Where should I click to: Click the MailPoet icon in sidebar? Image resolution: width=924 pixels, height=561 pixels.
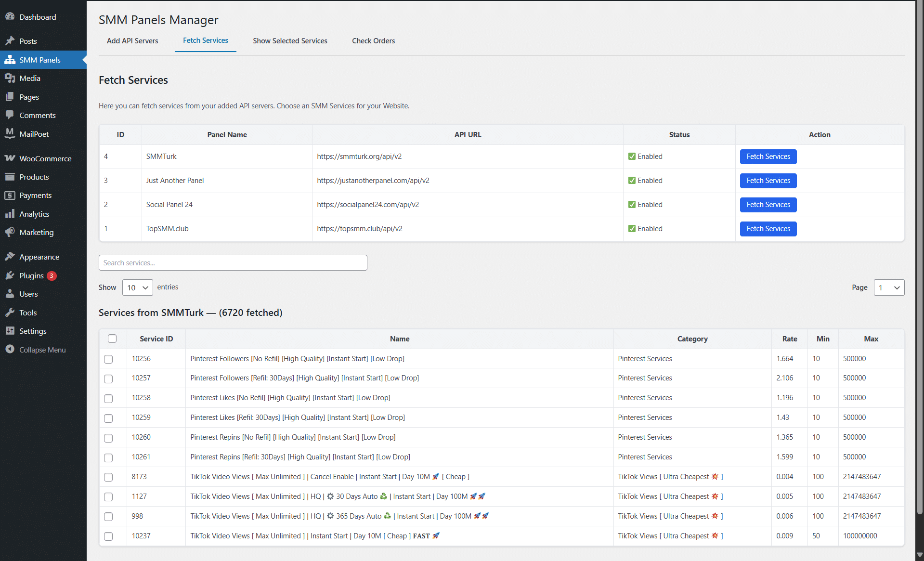click(x=10, y=134)
